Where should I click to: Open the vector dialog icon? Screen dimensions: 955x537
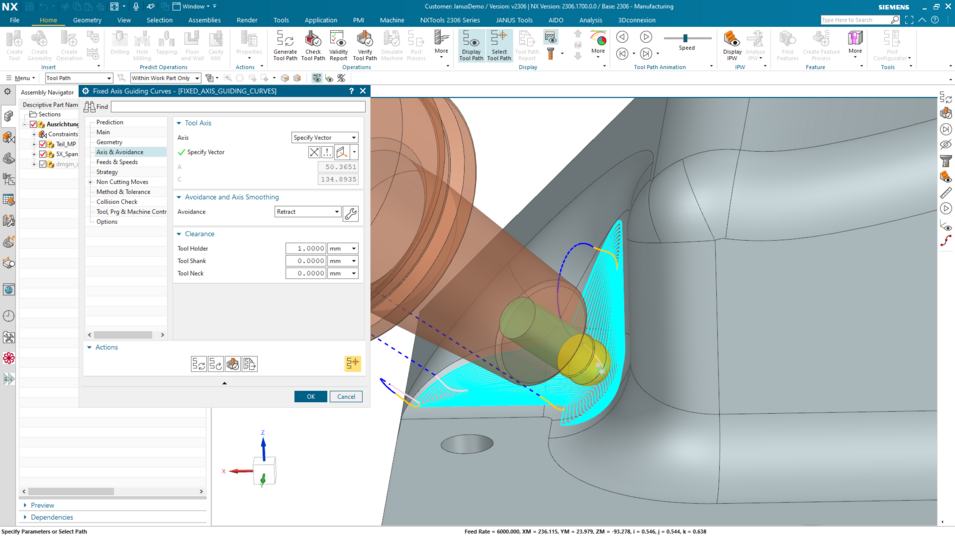(328, 152)
